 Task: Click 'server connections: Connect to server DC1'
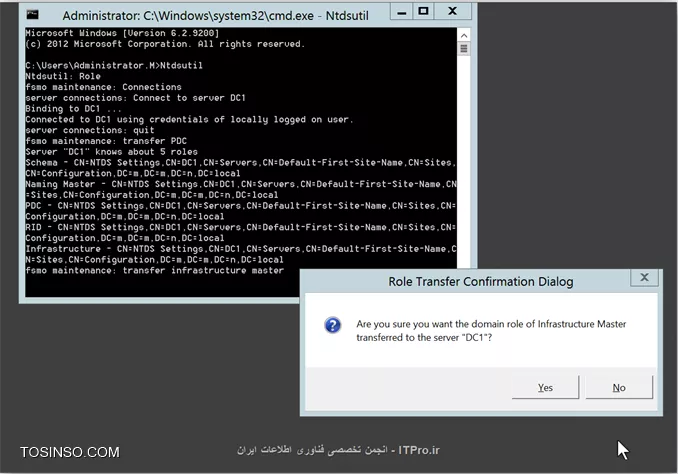click(x=135, y=98)
